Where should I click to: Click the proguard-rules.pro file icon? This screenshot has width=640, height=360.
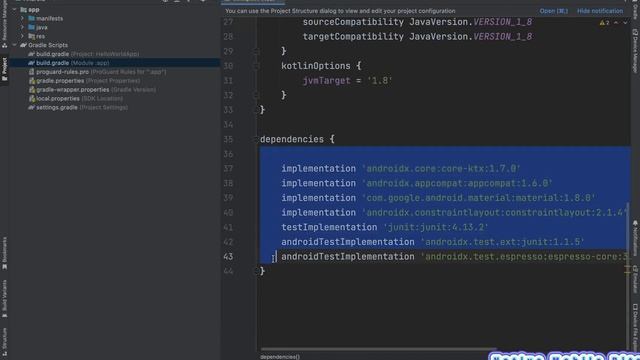coord(31,72)
